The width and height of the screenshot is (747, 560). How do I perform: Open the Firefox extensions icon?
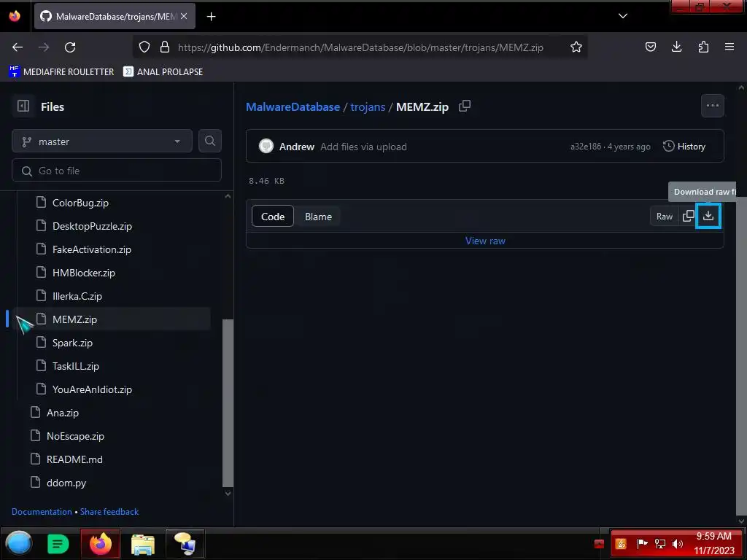(703, 47)
